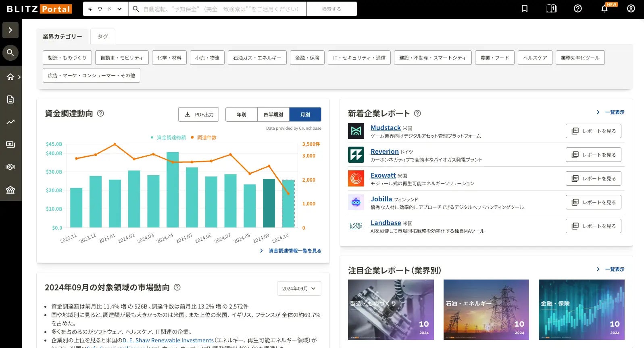Switch to the 業界カテゴリー tab
The width and height of the screenshot is (644, 348).
pyautogui.click(x=63, y=36)
